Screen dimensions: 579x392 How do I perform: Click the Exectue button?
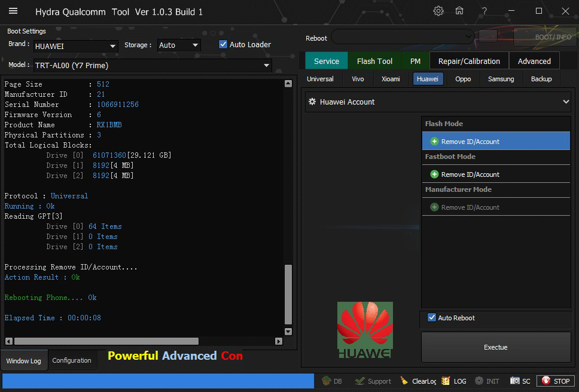coord(495,347)
